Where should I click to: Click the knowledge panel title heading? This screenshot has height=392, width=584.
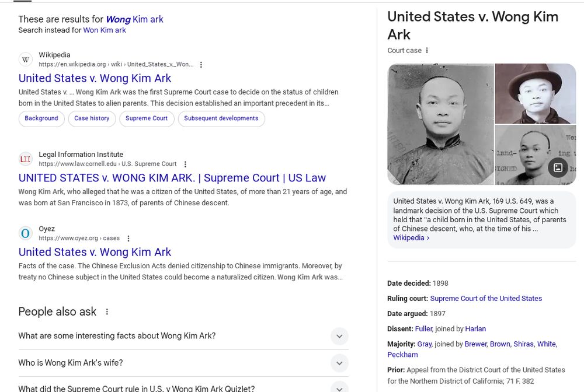(473, 26)
